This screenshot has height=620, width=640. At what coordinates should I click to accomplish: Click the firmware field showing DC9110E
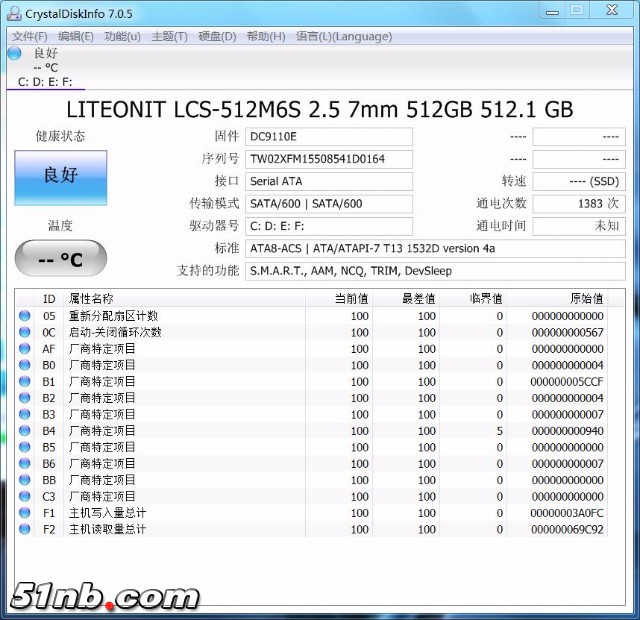328,137
